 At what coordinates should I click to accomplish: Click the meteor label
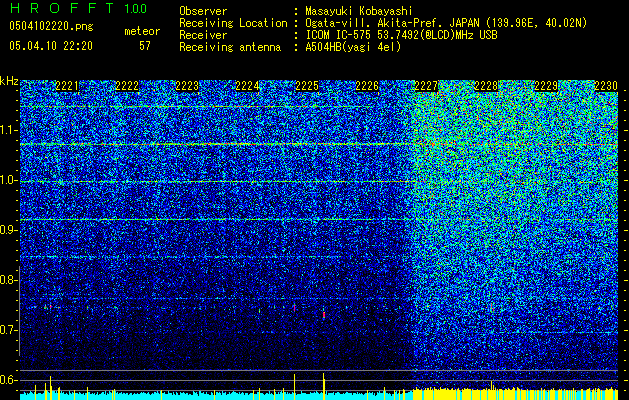[x=142, y=31]
